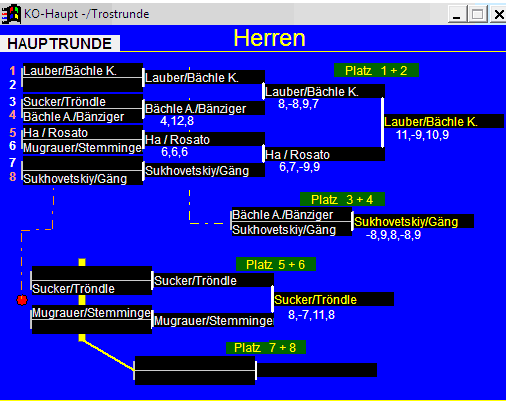
Task: Click finalist Lauber/Bächle K. with score 8,-8,9,7
Action: (325, 91)
